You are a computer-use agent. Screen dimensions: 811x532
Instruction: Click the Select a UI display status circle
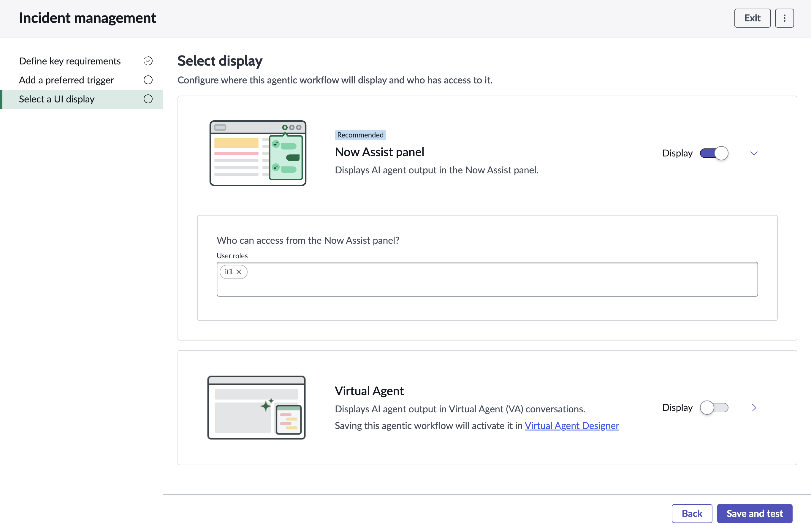148,99
